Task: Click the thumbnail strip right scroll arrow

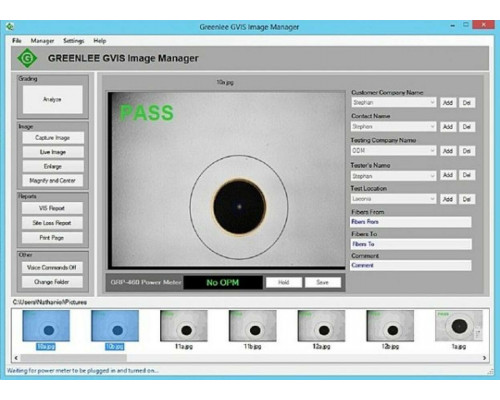Action: (484, 358)
